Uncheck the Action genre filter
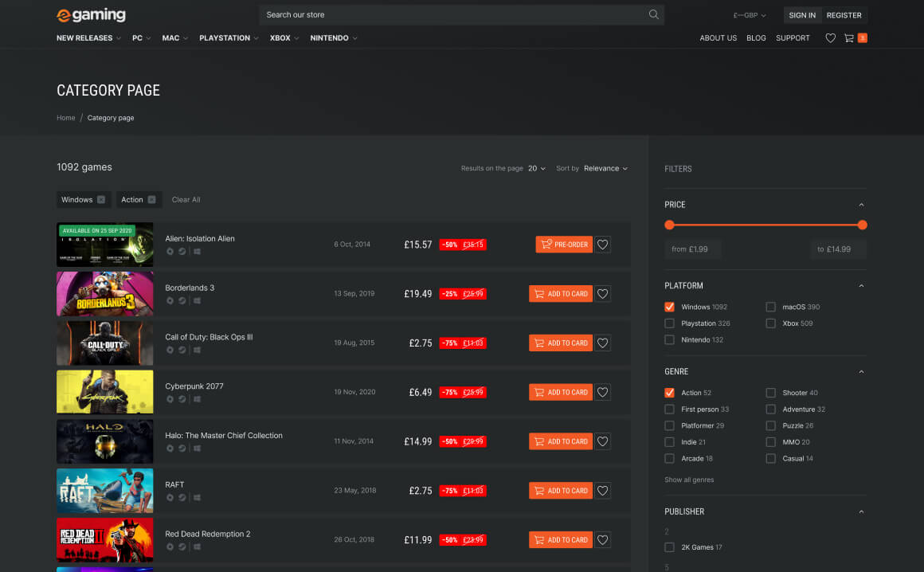Viewport: 924px width, 572px height. pyautogui.click(x=670, y=393)
